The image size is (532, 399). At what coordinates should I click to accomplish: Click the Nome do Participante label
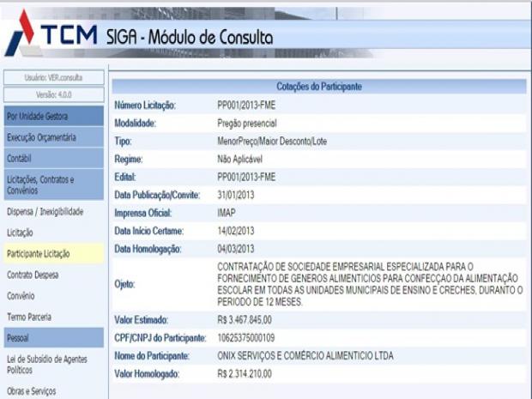pyautogui.click(x=152, y=355)
